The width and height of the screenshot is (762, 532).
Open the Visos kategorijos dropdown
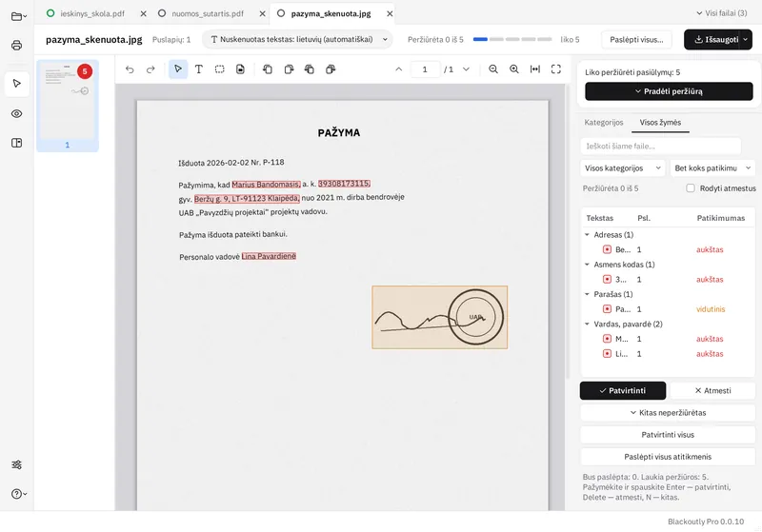(623, 167)
